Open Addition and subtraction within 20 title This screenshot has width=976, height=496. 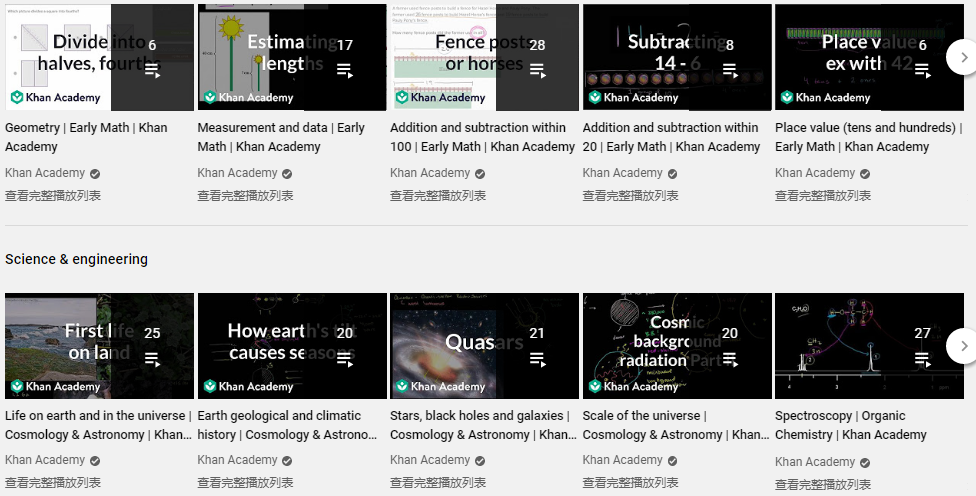pos(671,137)
